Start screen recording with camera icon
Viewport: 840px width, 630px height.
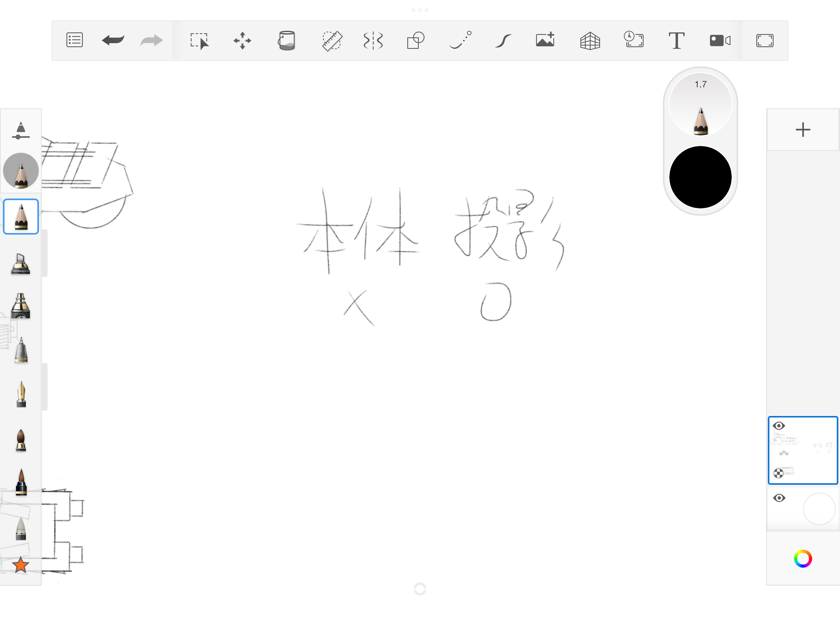pyautogui.click(x=720, y=40)
